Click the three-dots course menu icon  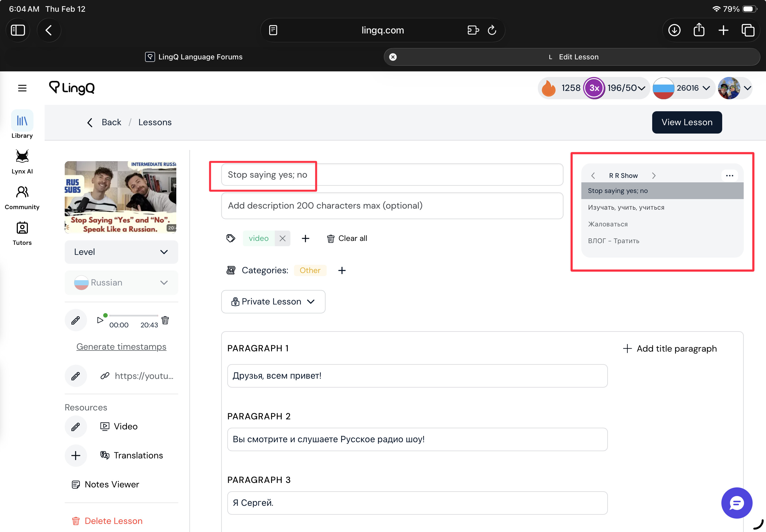[x=729, y=176]
